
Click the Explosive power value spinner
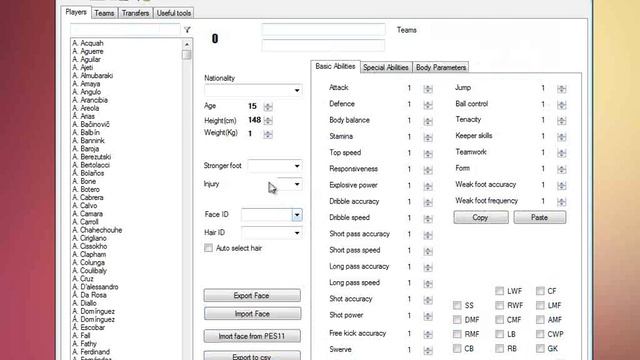click(428, 186)
